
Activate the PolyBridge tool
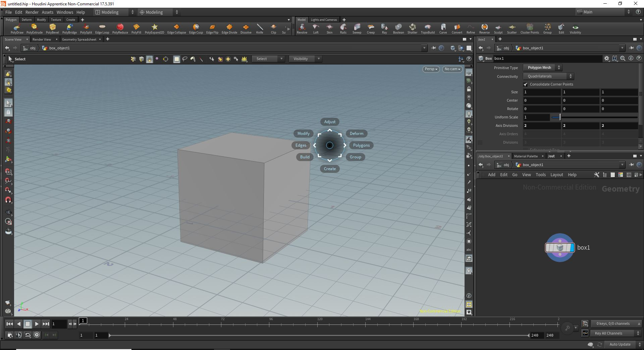69,29
